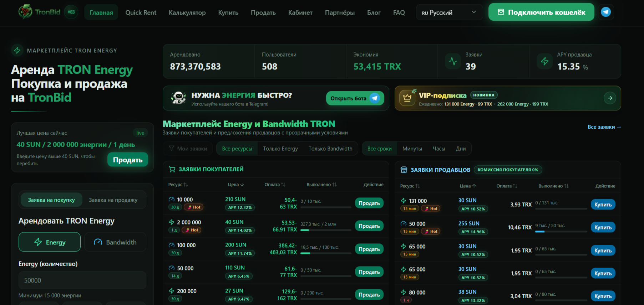
Task: Click the Дни duration filter
Action: click(x=461, y=149)
